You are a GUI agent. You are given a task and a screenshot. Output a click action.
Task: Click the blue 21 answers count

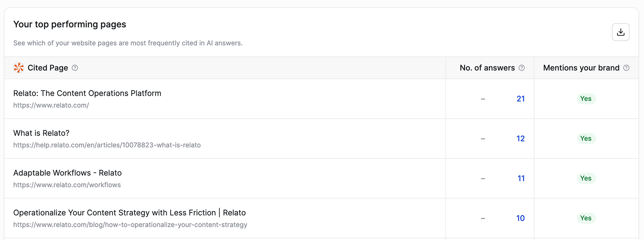pyautogui.click(x=521, y=99)
